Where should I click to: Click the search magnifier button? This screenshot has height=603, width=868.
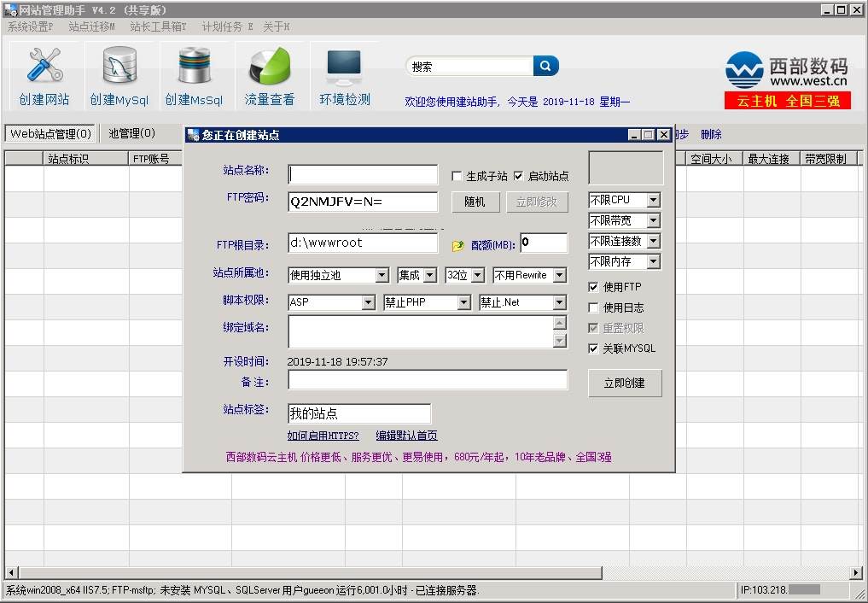tap(545, 66)
